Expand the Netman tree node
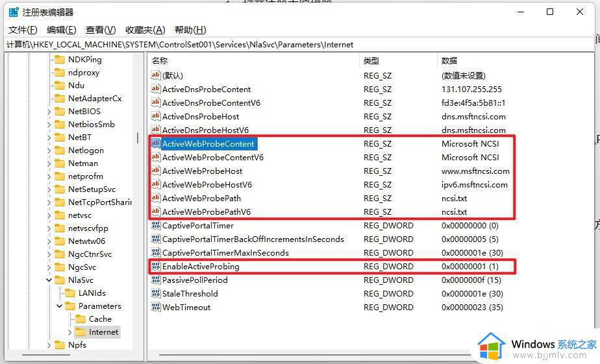Image resolution: width=600 pixels, height=364 pixels. [x=49, y=164]
